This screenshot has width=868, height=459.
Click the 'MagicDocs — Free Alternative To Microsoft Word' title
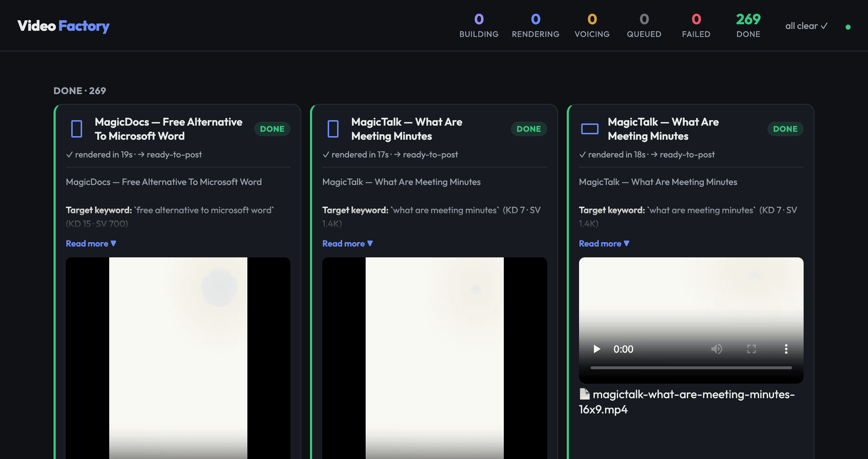169,129
